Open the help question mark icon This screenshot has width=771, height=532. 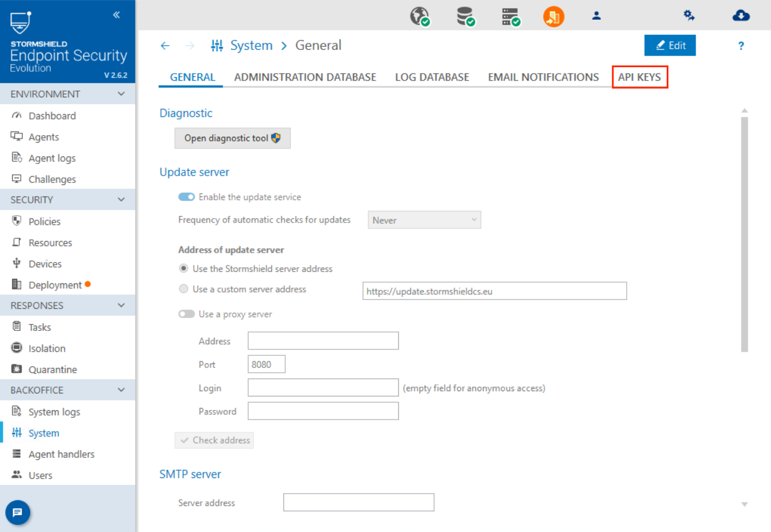point(741,46)
